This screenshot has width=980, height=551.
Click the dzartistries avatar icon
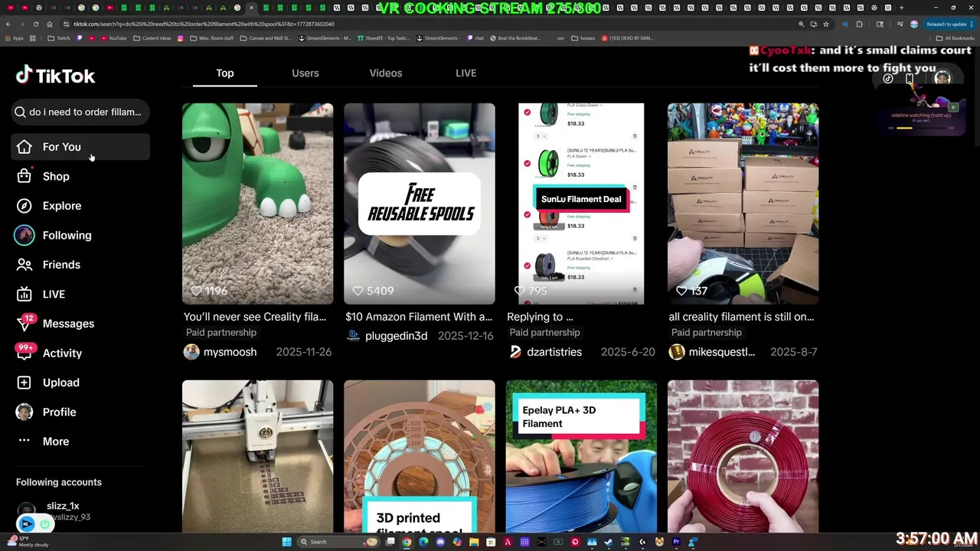(515, 352)
